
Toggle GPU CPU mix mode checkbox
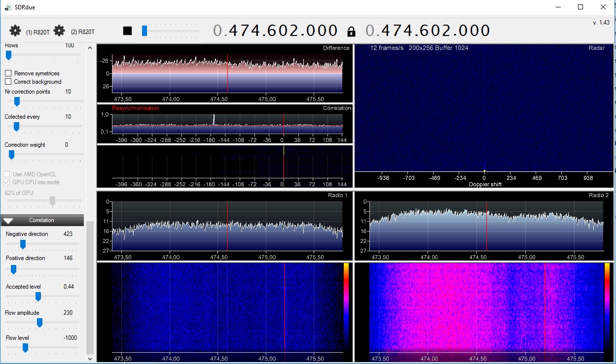tap(7, 182)
